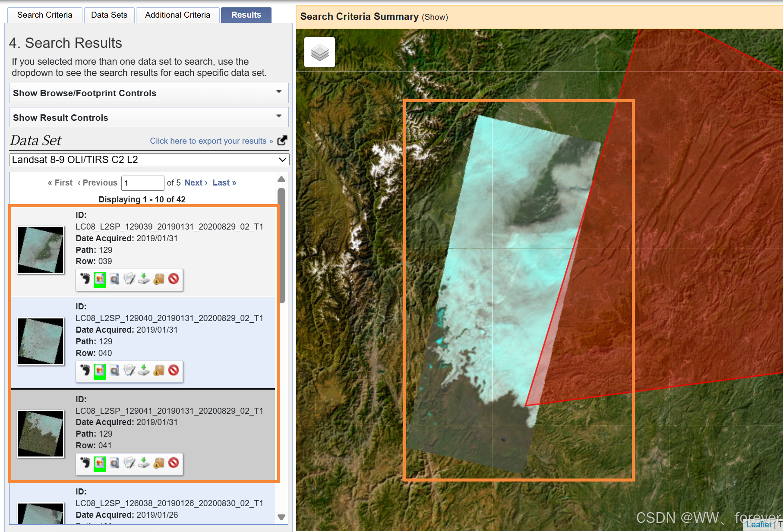Open download options for scene 129039

(x=144, y=279)
